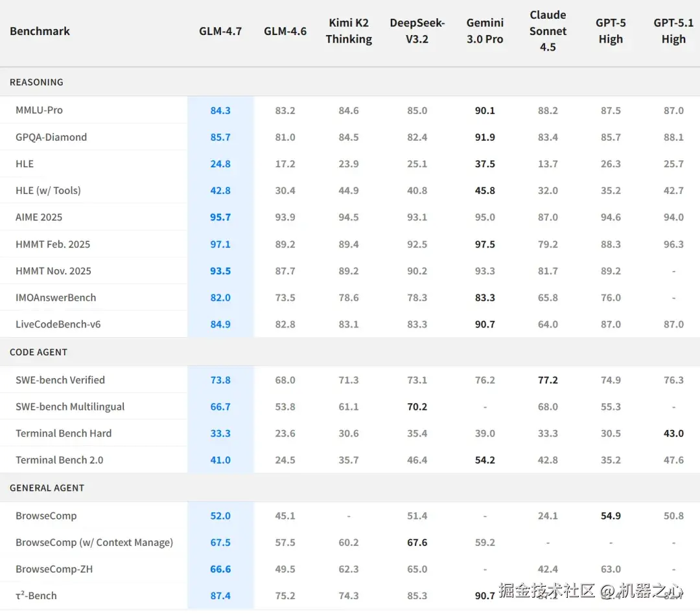Image resolution: width=700 pixels, height=616 pixels.
Task: Select the GLM-4.6 column header
Action: tap(285, 31)
